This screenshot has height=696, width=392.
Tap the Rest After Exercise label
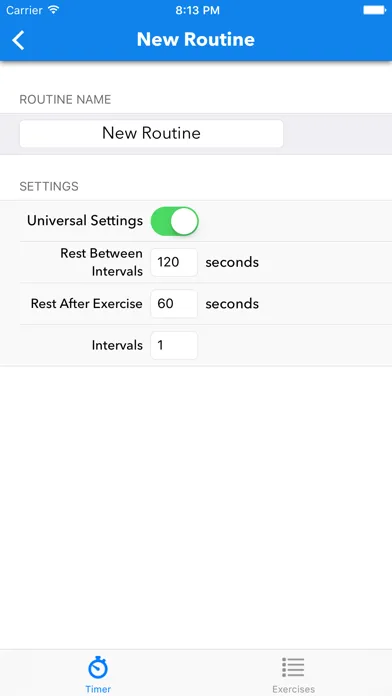[x=87, y=304]
